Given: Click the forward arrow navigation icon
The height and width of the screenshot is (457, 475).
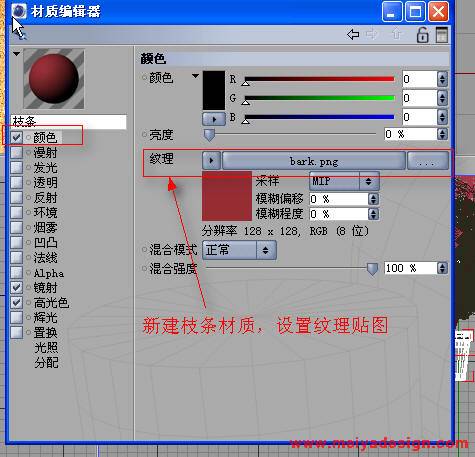Looking at the screenshot, I should 371,34.
